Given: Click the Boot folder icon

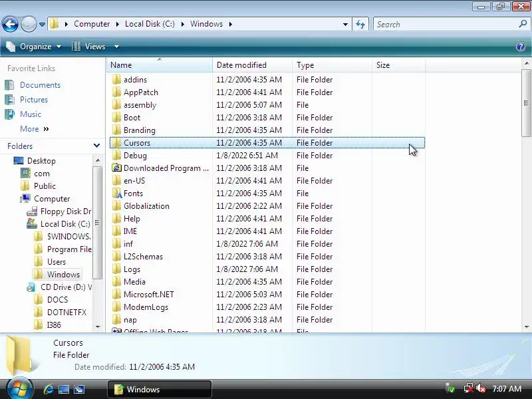Looking at the screenshot, I should [x=116, y=118].
